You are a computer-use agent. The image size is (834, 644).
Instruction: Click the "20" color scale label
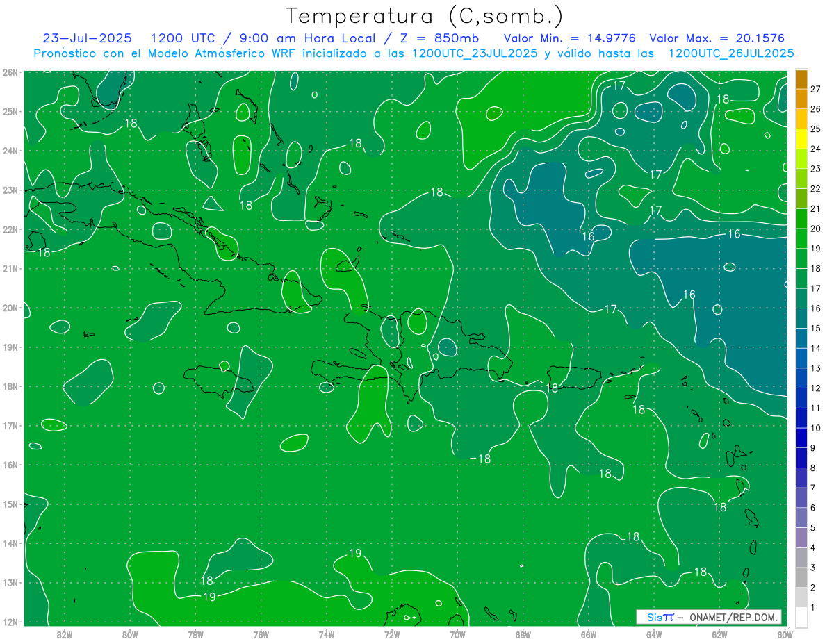(816, 229)
